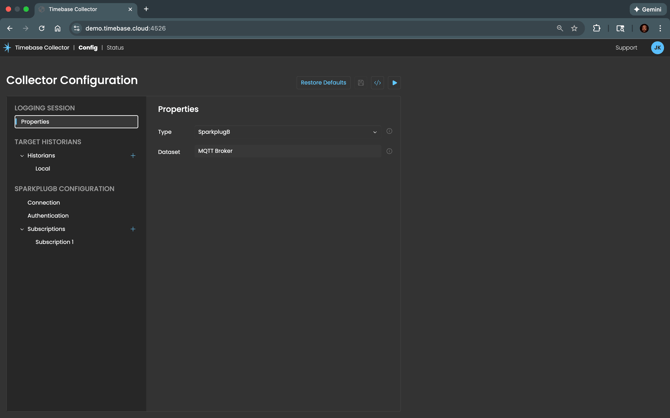Add a new subscription with plus icon

pos(133,229)
